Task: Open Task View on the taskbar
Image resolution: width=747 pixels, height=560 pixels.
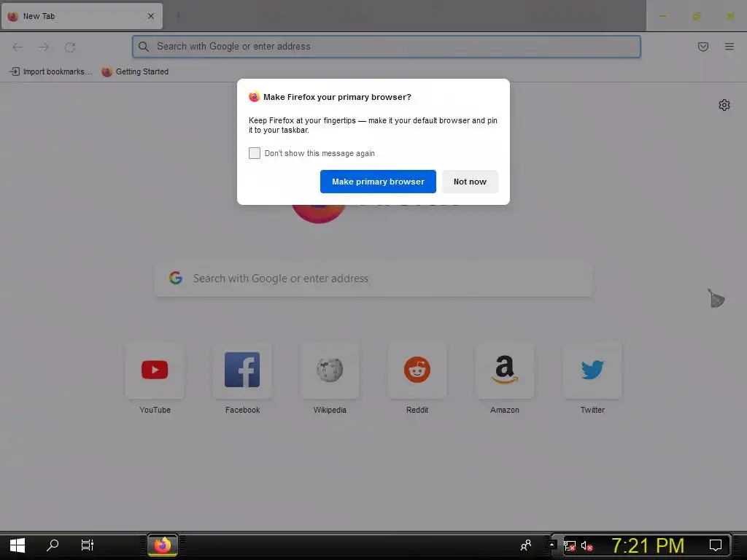Action: pyautogui.click(x=88, y=545)
